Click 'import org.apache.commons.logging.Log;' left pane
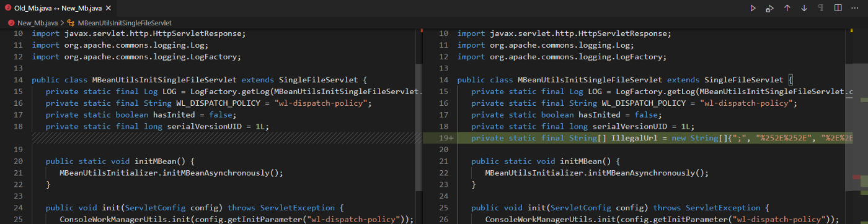Image resolution: width=868 pixels, height=224 pixels. tap(120, 45)
